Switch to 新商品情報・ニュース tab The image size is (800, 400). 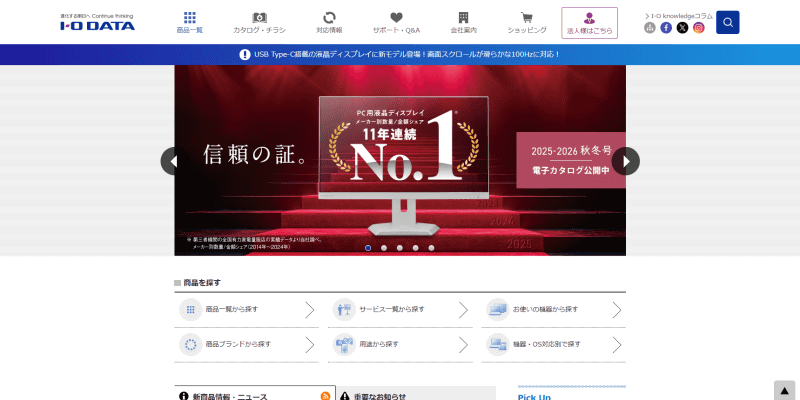tap(255, 393)
